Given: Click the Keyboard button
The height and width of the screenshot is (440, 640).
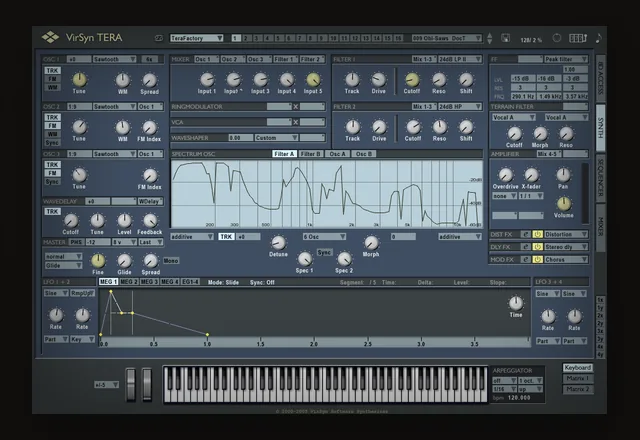Looking at the screenshot, I should tap(578, 368).
